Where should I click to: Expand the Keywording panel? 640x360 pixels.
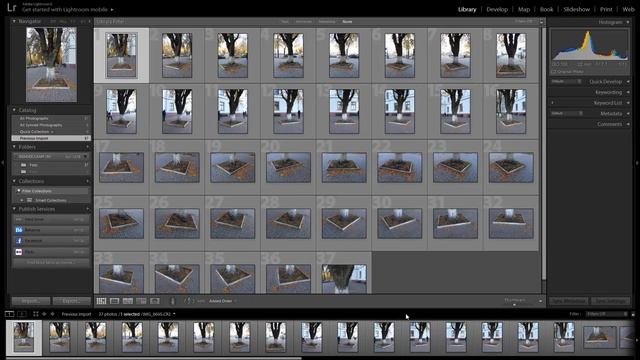[x=628, y=92]
